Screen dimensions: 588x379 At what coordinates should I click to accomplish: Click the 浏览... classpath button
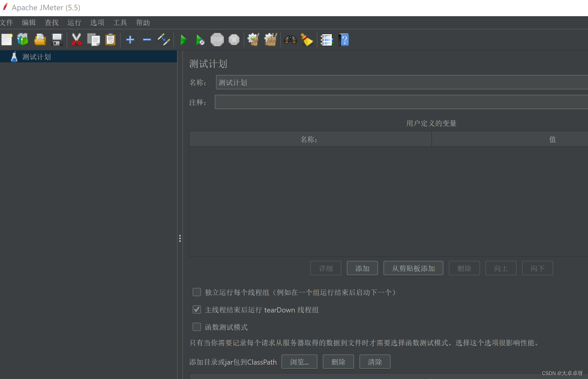(x=299, y=362)
